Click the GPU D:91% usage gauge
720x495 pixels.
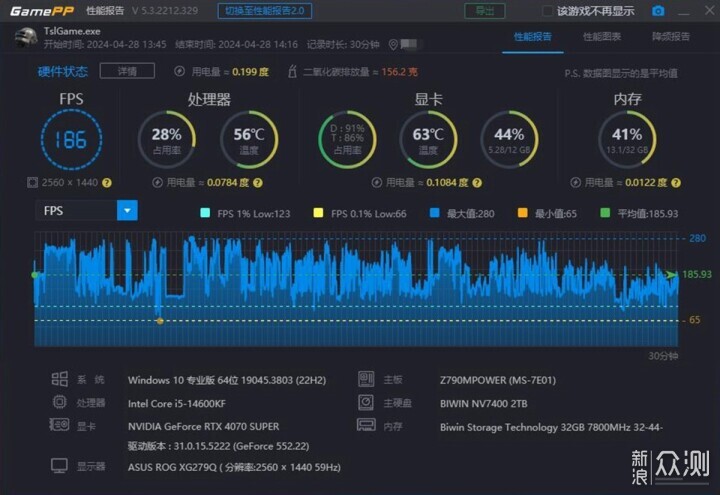click(348, 140)
